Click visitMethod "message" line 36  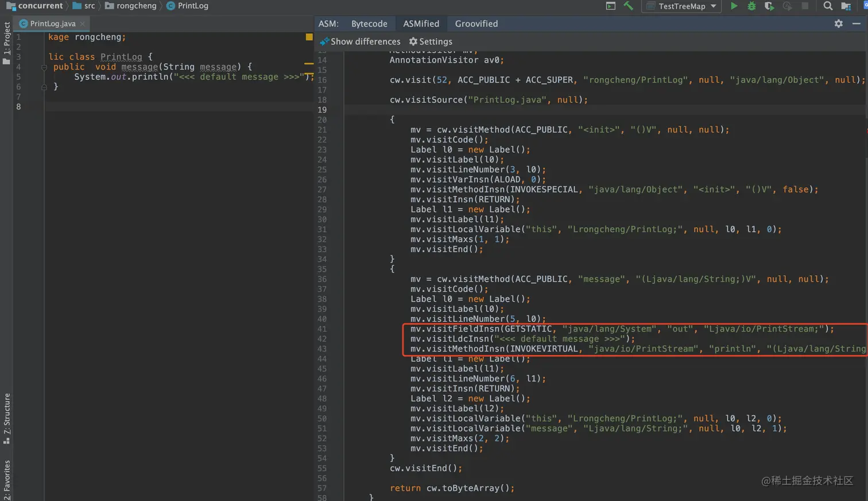point(619,279)
